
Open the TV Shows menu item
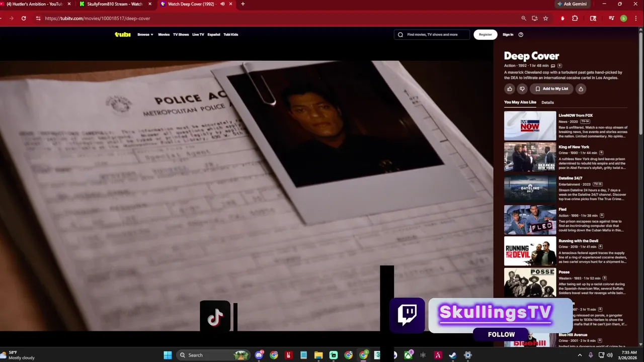(181, 35)
